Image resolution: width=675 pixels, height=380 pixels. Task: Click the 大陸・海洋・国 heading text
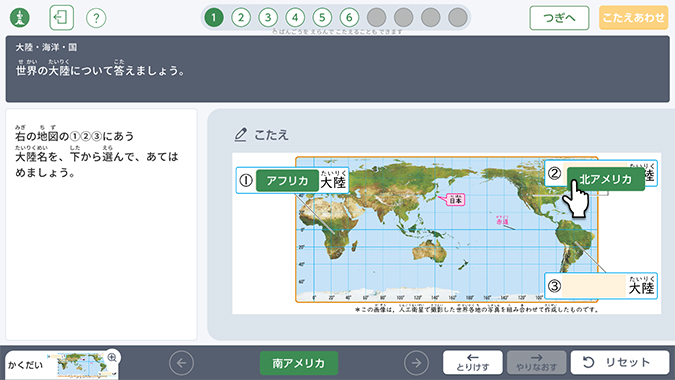(46, 47)
